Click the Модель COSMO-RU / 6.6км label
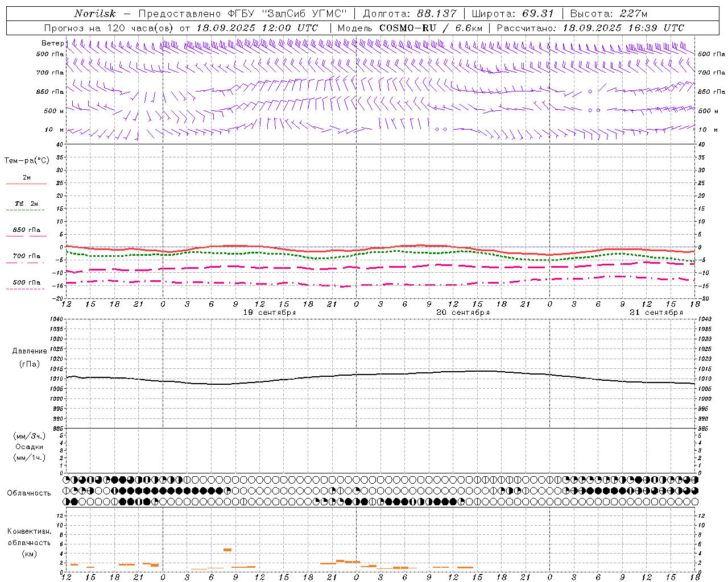Viewport: 728px width, 582px height. (410, 28)
